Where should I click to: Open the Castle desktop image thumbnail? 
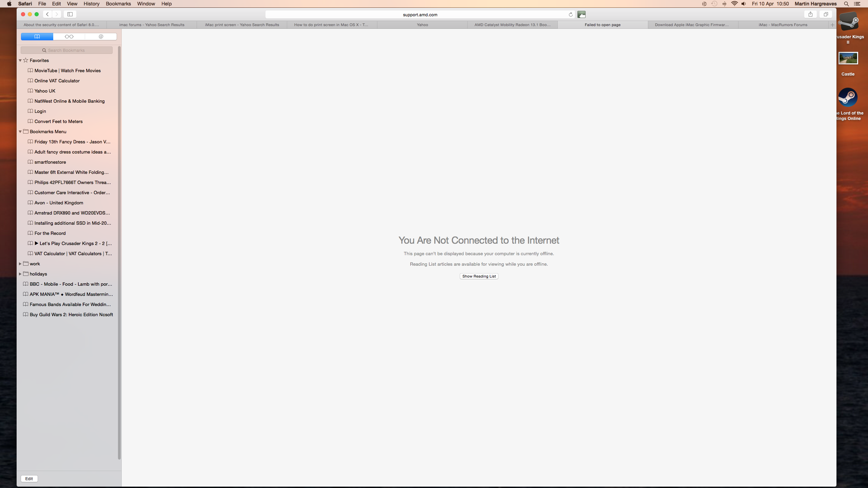pyautogui.click(x=848, y=58)
